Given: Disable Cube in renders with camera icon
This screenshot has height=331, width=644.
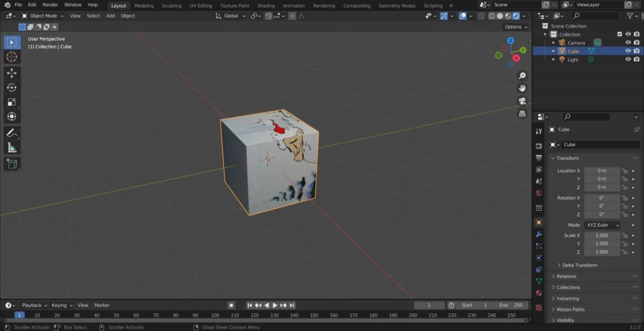Looking at the screenshot, I should (x=636, y=51).
